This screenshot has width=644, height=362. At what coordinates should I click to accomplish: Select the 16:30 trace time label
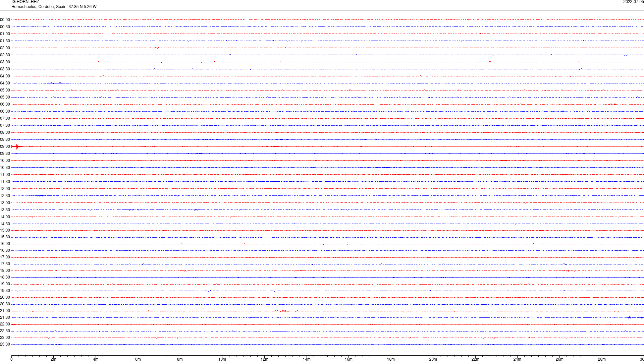point(5,250)
